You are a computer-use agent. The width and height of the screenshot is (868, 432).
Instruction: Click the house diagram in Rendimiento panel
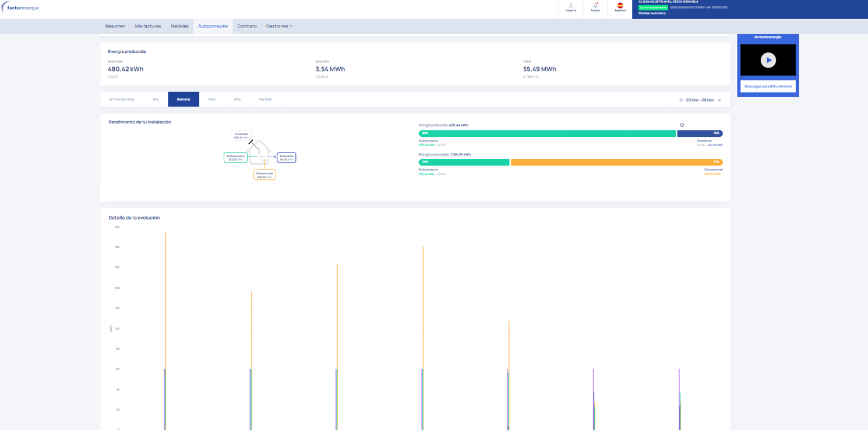(x=259, y=153)
